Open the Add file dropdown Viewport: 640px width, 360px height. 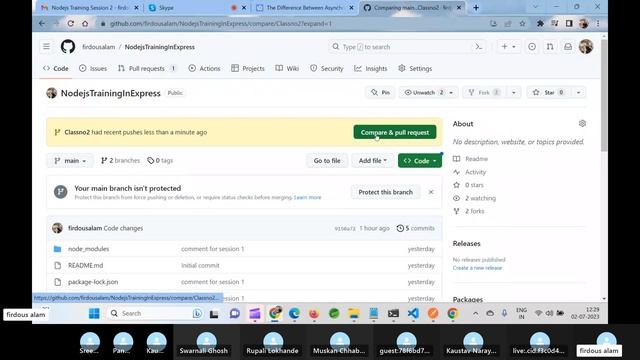373,161
